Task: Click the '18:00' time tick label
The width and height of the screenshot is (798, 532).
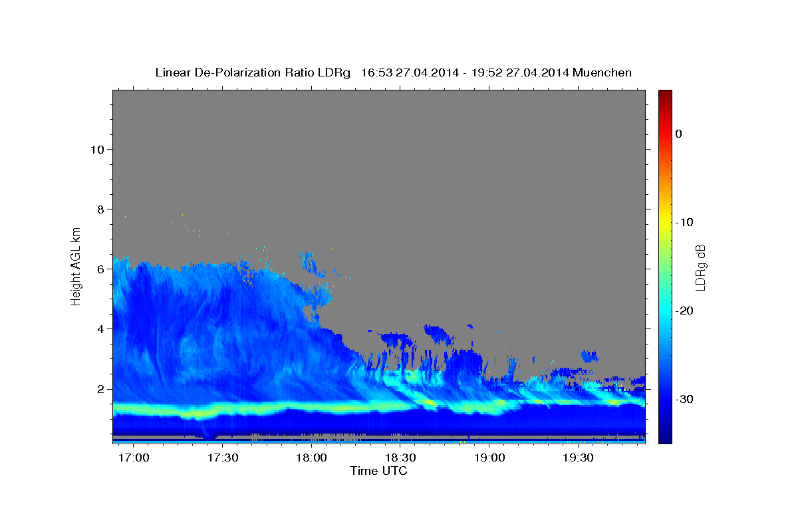Action: 311,458
